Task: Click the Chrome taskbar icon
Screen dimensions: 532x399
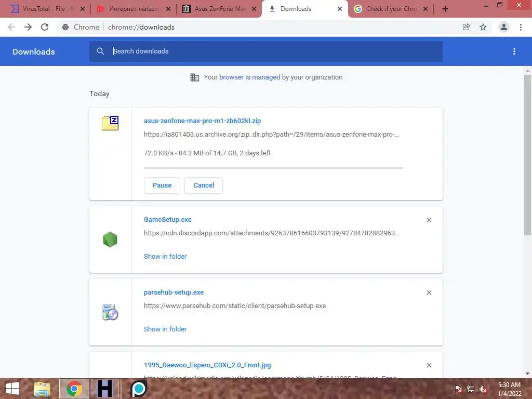Action: pyautogui.click(x=74, y=389)
